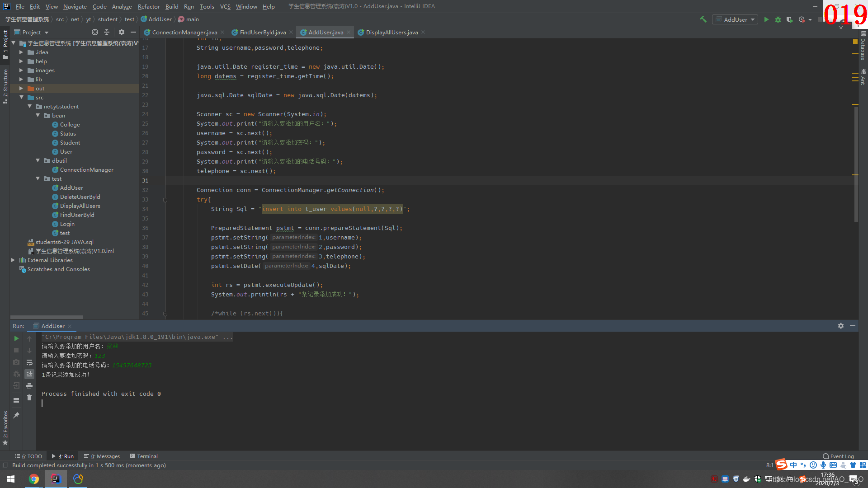Select students6-29 JAVA.sql file
Viewport: 868px width, 488px height.
[x=65, y=242]
